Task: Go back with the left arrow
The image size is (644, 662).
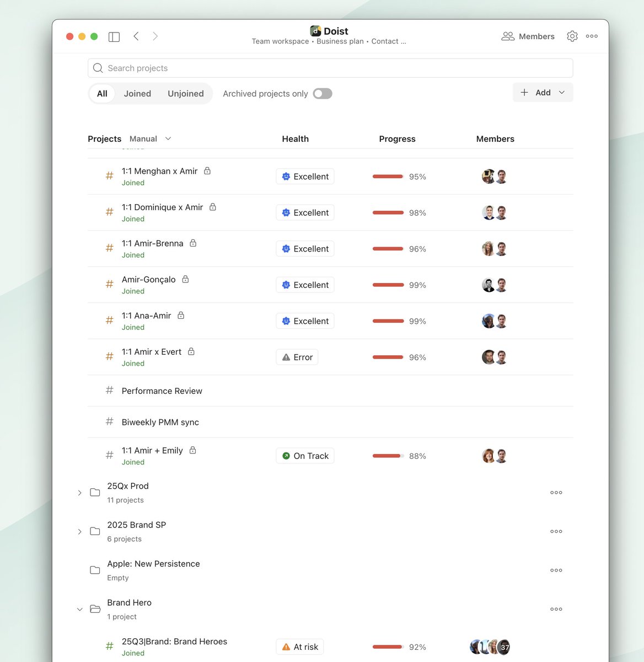Action: [136, 36]
